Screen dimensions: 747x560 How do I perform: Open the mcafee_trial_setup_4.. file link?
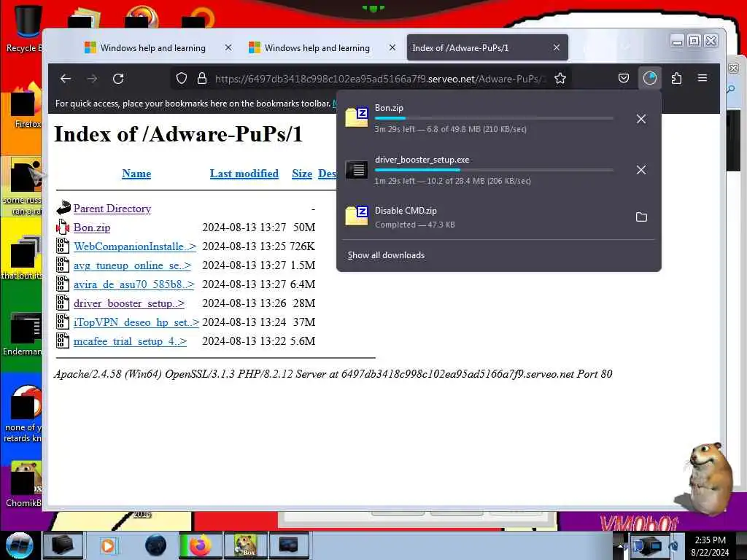(130, 342)
